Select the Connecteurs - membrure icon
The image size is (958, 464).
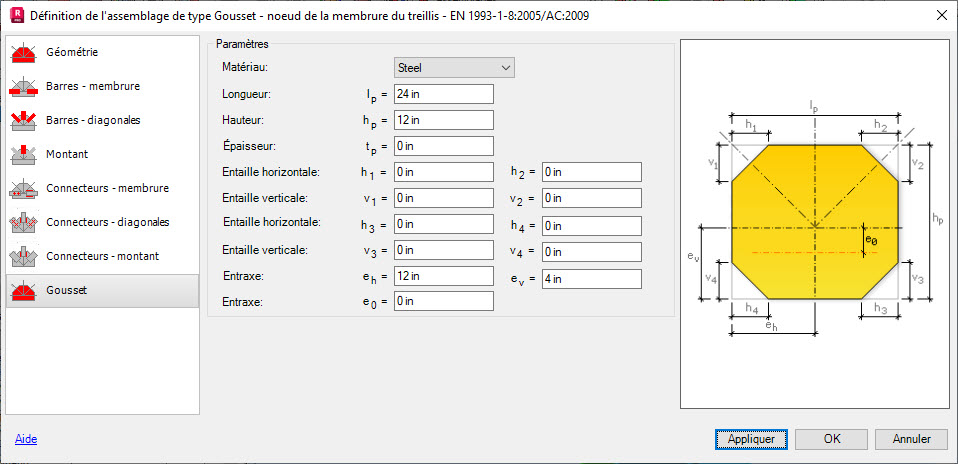pos(24,189)
